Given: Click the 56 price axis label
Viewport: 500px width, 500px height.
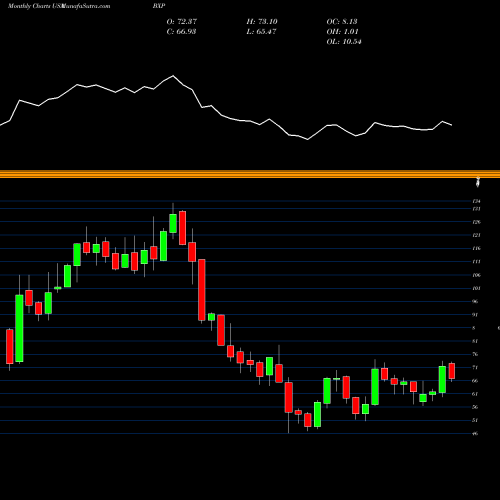Looking at the screenshot, I should pyautogui.click(x=476, y=407).
